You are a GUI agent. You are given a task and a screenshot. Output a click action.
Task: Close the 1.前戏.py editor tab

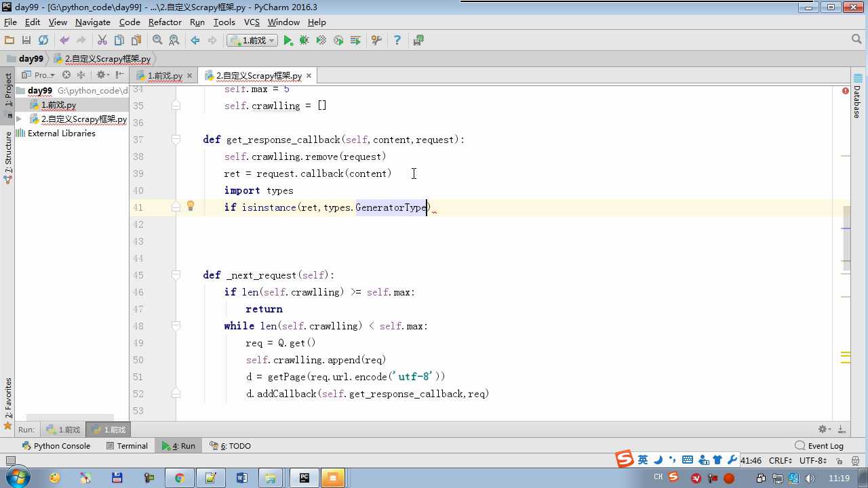[x=190, y=76]
